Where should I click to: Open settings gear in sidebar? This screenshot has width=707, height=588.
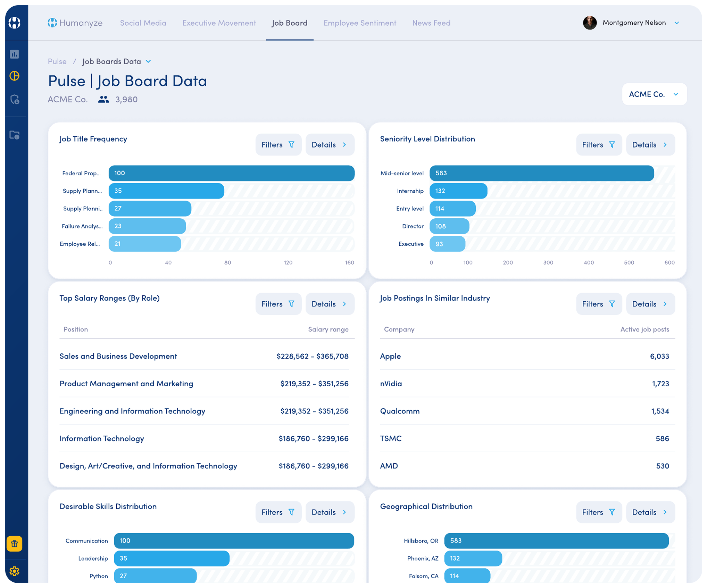click(14, 571)
